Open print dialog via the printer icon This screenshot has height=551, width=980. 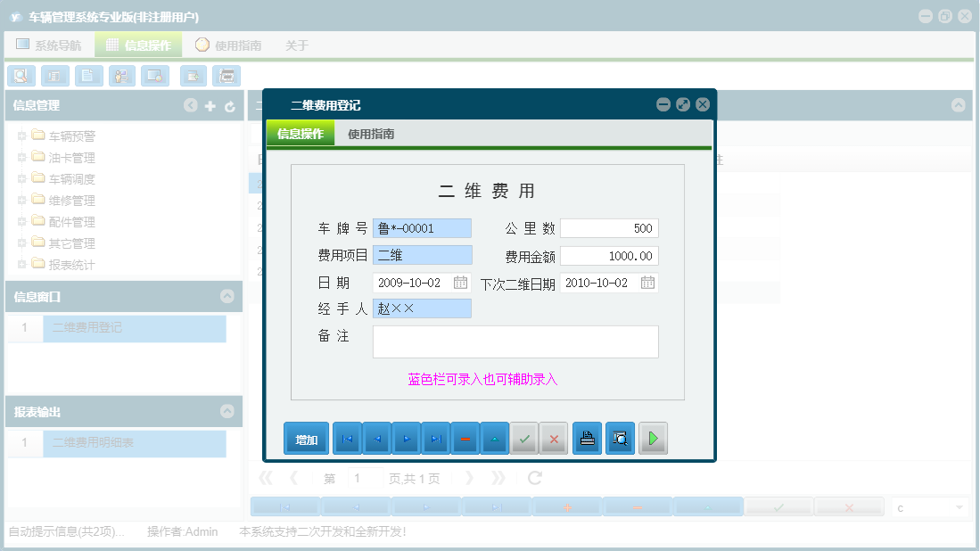[587, 438]
